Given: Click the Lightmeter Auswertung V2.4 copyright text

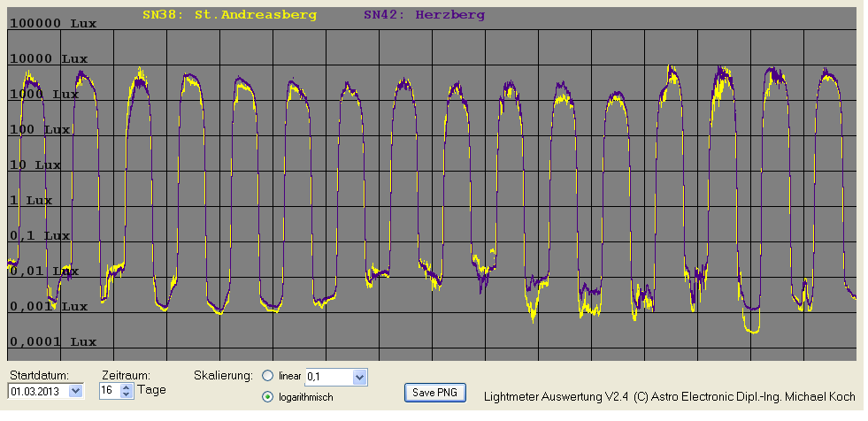Looking at the screenshot, I should coord(669,396).
